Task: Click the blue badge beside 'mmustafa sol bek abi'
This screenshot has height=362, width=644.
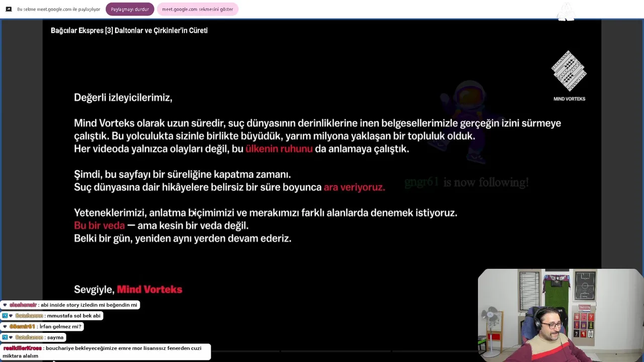Action: click(x=5, y=316)
